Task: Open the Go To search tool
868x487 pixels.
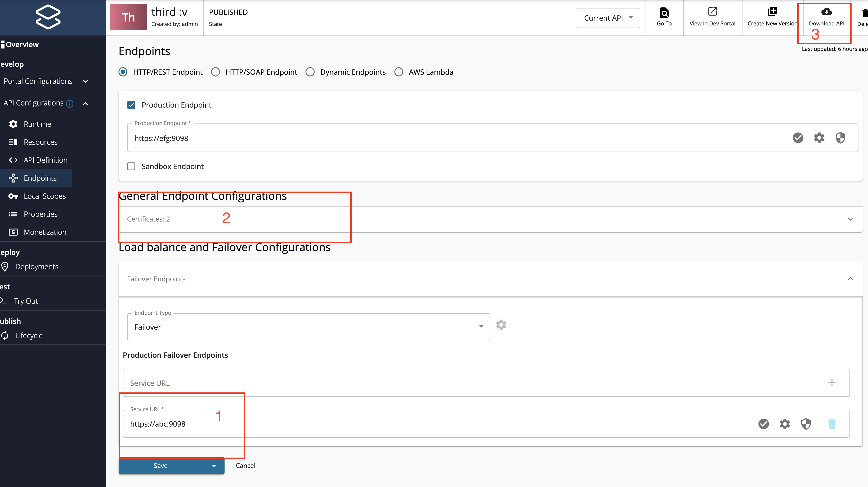Action: (664, 17)
